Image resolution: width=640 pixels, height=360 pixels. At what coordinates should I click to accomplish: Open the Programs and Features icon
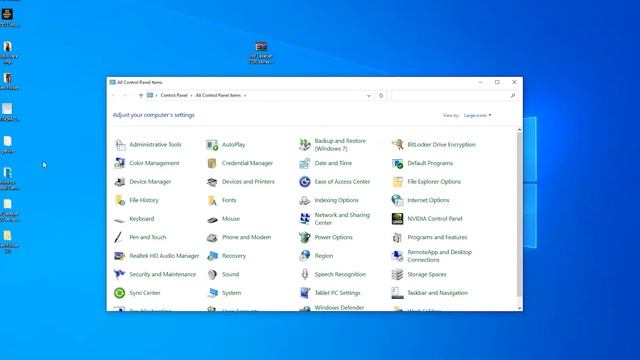[x=398, y=237]
